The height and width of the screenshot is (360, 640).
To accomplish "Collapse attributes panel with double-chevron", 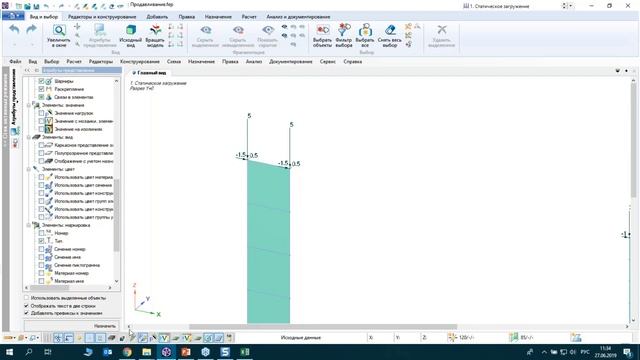I will 27,71.
